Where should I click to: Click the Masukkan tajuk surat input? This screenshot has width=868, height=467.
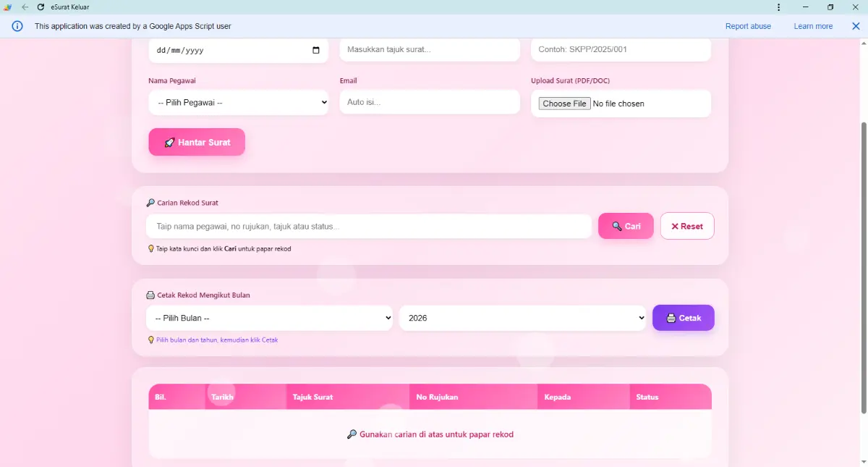[x=430, y=49]
